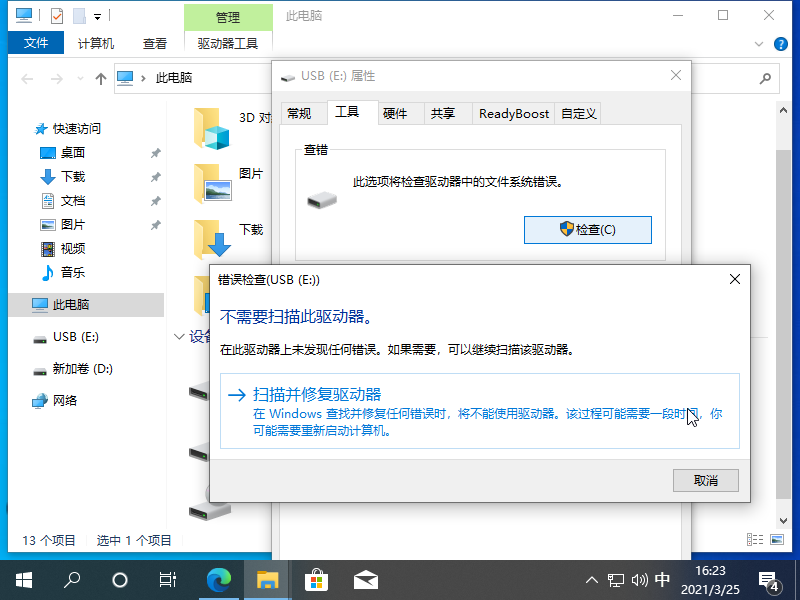The image size is (800, 600).
Task: Open the 驱动器工具 ribbon tab
Action: click(226, 43)
